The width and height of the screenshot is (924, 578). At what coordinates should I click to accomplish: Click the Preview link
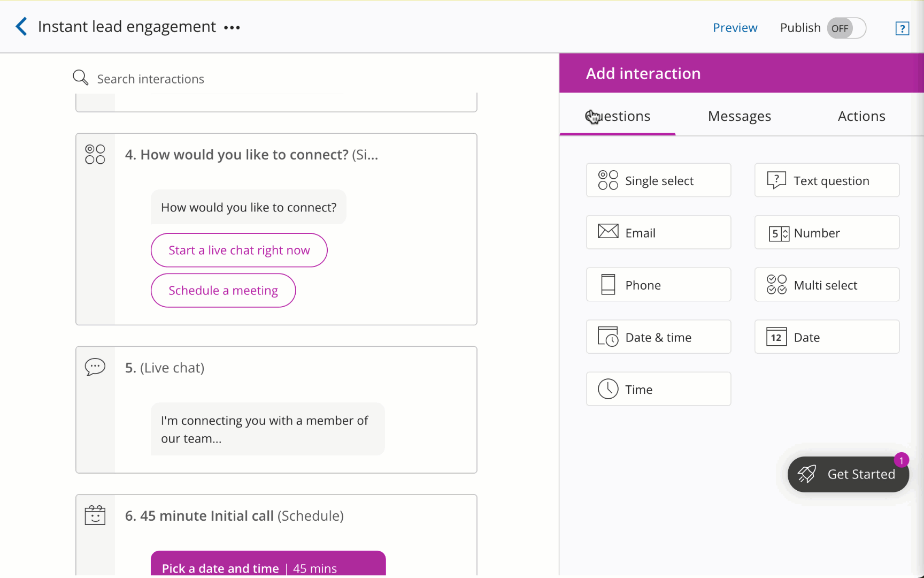coord(735,28)
